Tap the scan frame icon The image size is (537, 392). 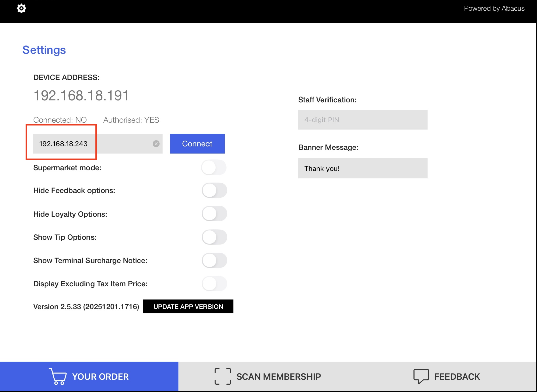(223, 376)
